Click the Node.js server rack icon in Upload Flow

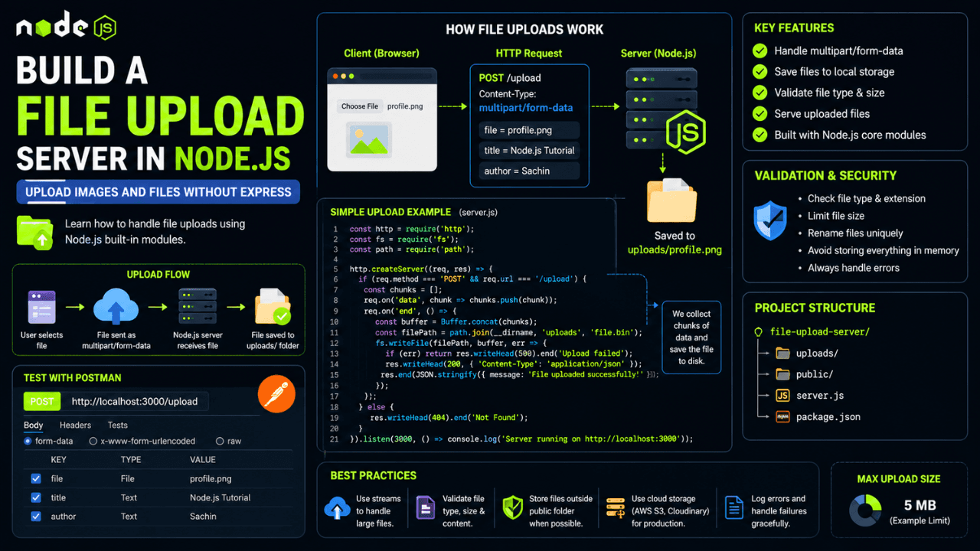pos(197,307)
